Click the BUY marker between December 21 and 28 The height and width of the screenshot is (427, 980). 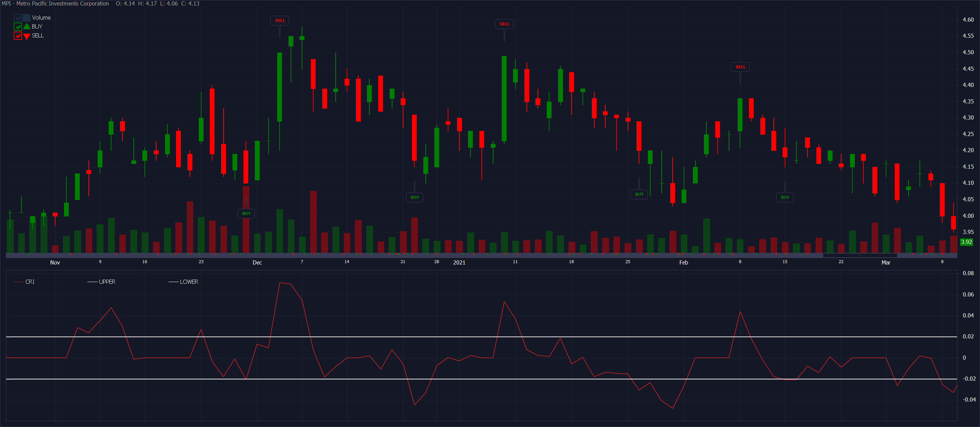pyautogui.click(x=414, y=197)
